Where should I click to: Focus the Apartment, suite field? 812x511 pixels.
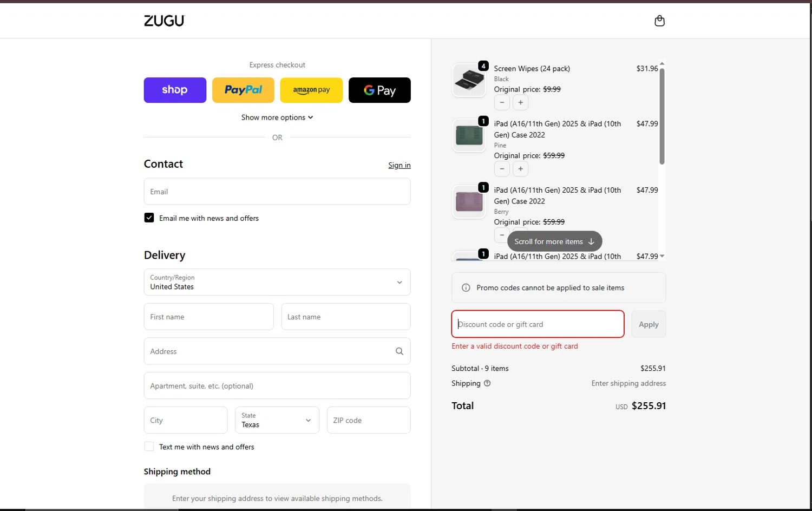(277, 385)
